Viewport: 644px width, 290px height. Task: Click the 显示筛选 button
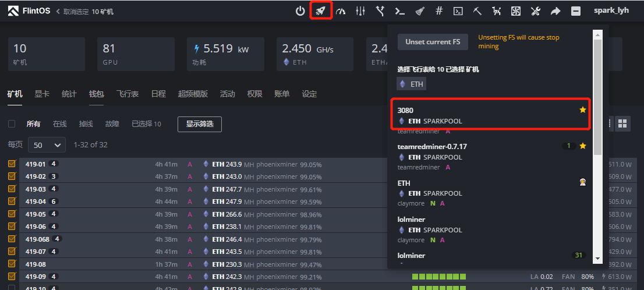[x=200, y=124]
